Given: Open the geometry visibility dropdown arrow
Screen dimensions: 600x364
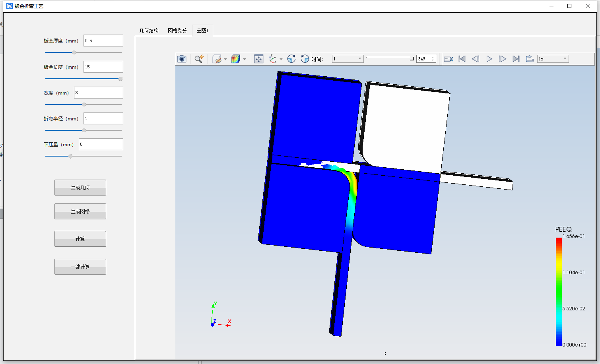Looking at the screenshot, I should [225, 59].
